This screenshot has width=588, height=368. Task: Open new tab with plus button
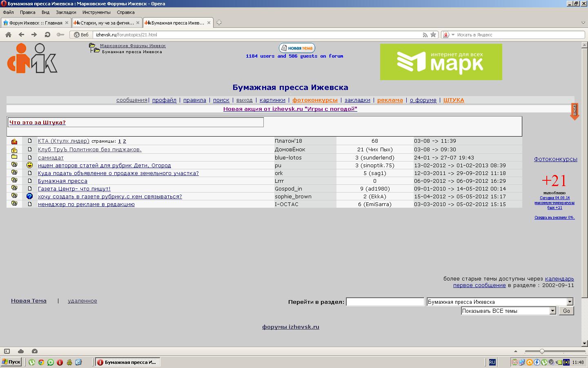point(219,22)
